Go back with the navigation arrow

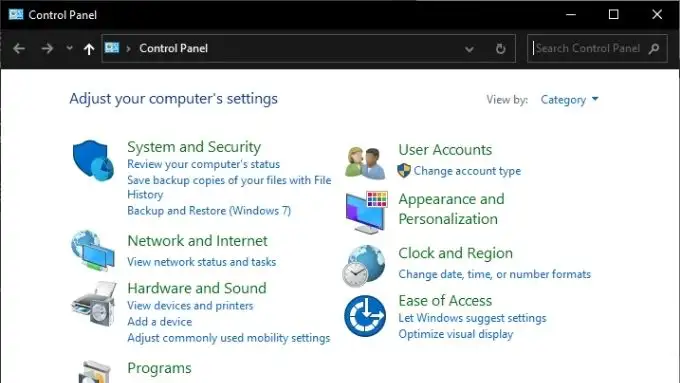(19, 49)
